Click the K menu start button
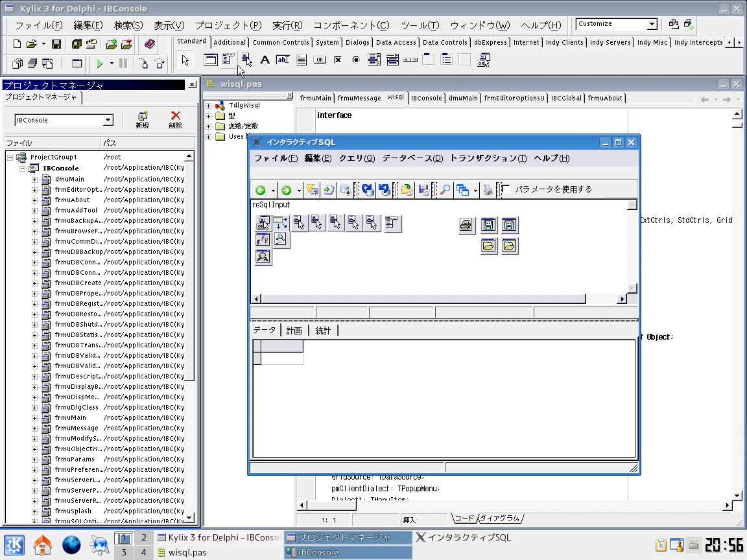747x560 pixels. click(x=14, y=544)
